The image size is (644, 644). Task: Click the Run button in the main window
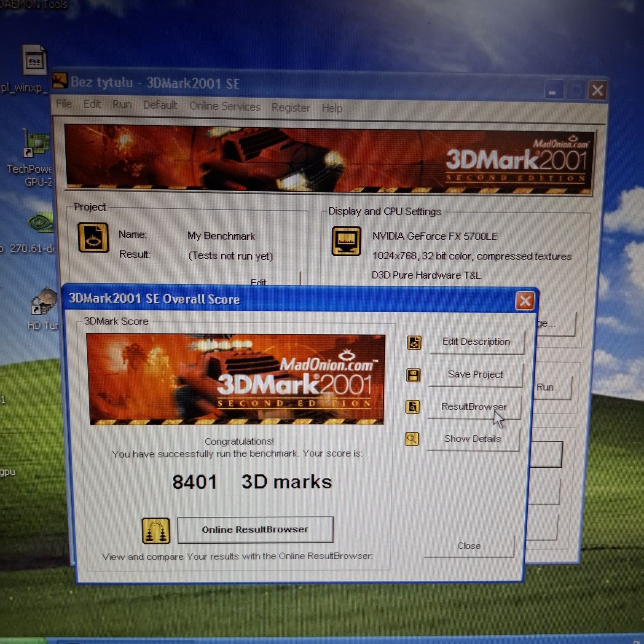point(552,387)
